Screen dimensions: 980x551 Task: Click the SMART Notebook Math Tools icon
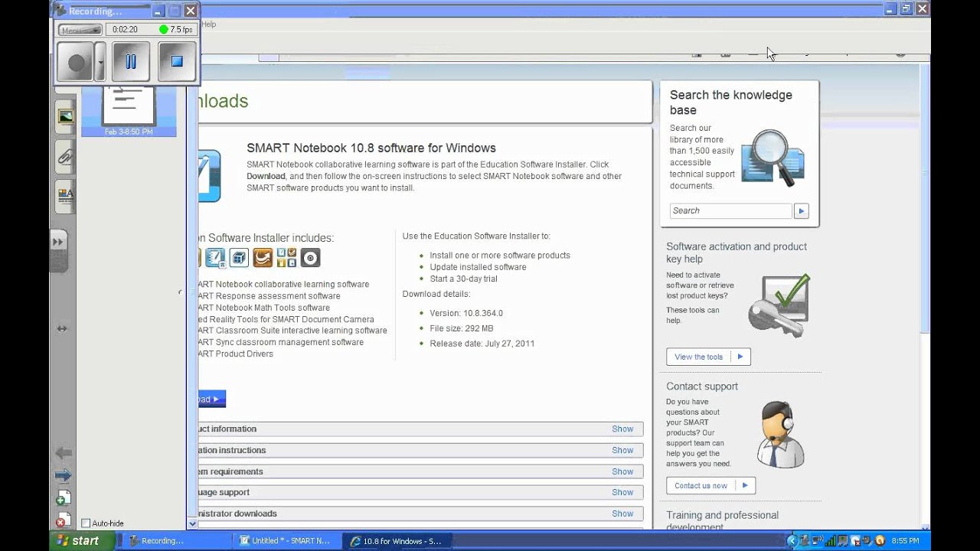click(216, 258)
